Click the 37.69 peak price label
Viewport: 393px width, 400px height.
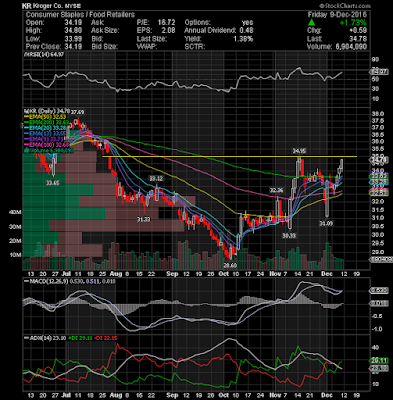pos(77,111)
